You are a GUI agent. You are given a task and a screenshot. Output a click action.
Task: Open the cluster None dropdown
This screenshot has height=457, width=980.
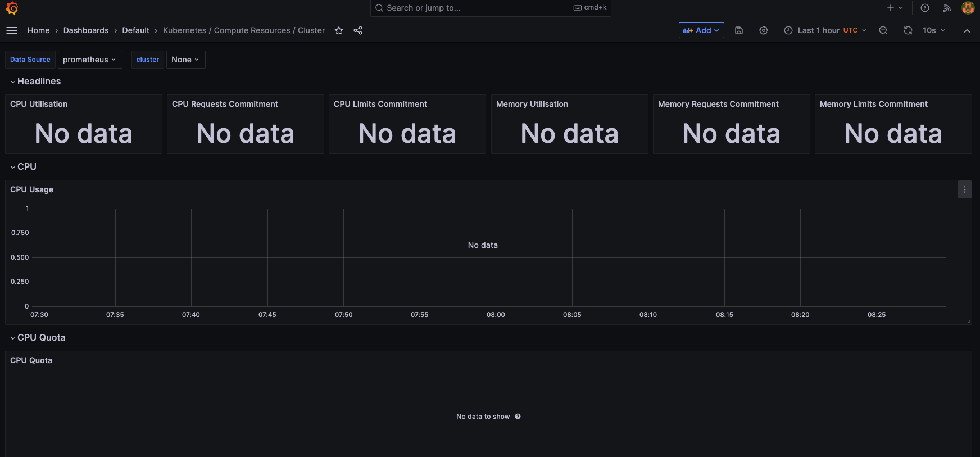point(185,60)
